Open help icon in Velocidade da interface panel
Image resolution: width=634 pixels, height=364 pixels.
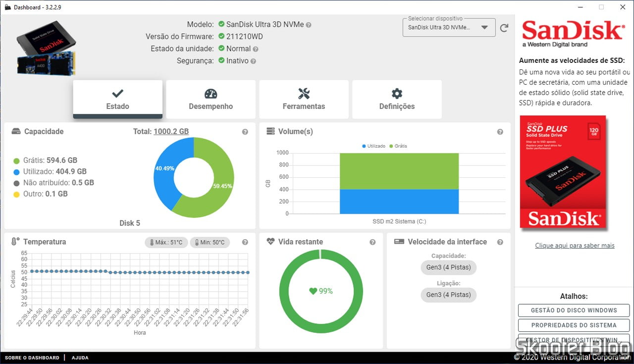tap(500, 242)
